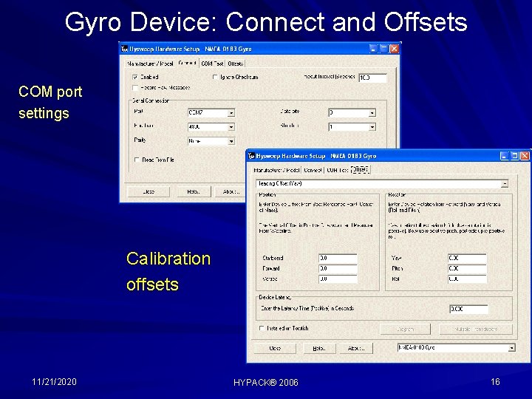This screenshot has height=399, width=532.
Task: Tick the Installed on Towfish checkbox
Action: [262, 328]
